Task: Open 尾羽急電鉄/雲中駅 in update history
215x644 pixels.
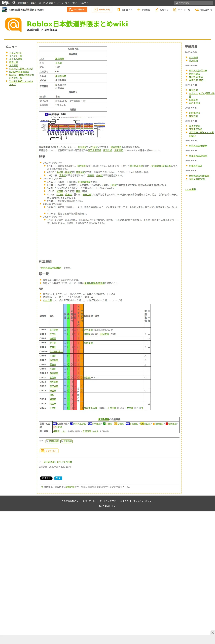Action: (x=198, y=71)
